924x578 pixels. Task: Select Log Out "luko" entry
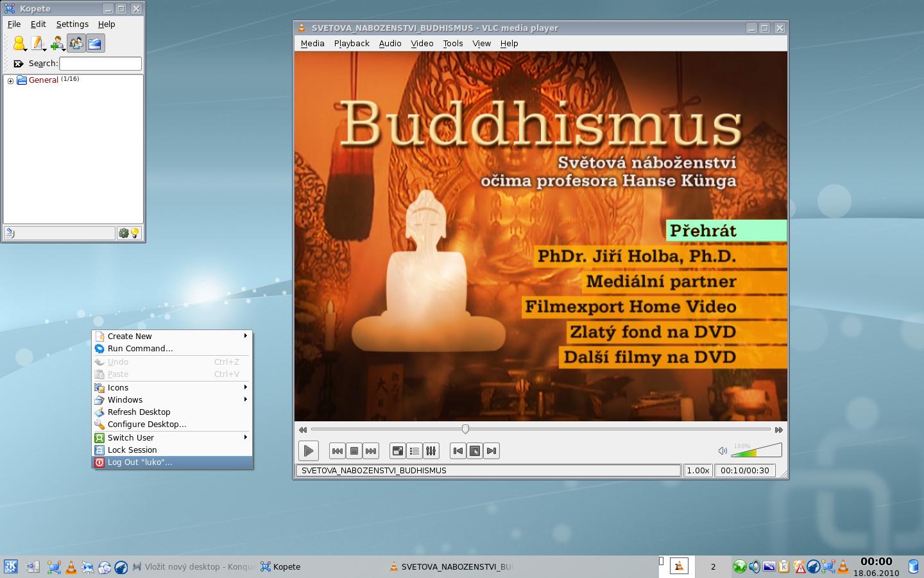(173, 462)
